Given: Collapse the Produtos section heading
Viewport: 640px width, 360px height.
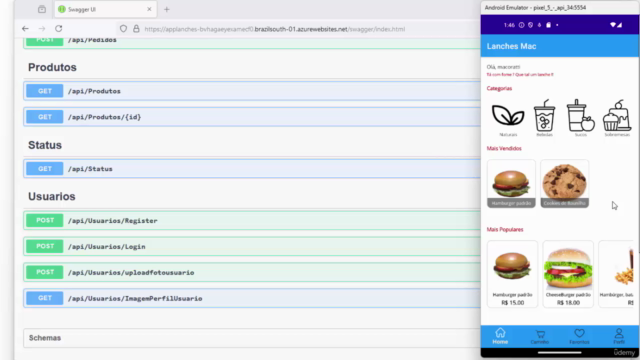Looking at the screenshot, I should coord(52,67).
